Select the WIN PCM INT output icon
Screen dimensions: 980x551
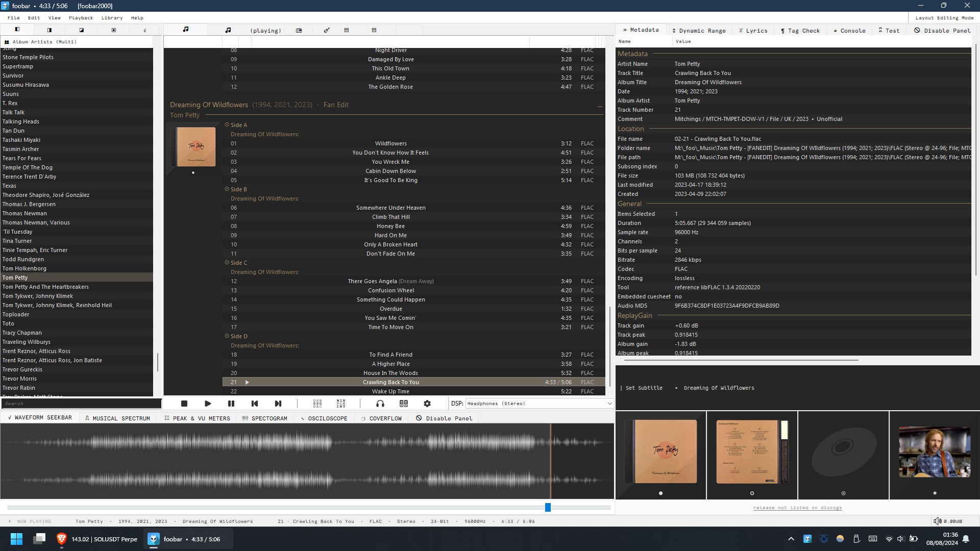(x=341, y=404)
